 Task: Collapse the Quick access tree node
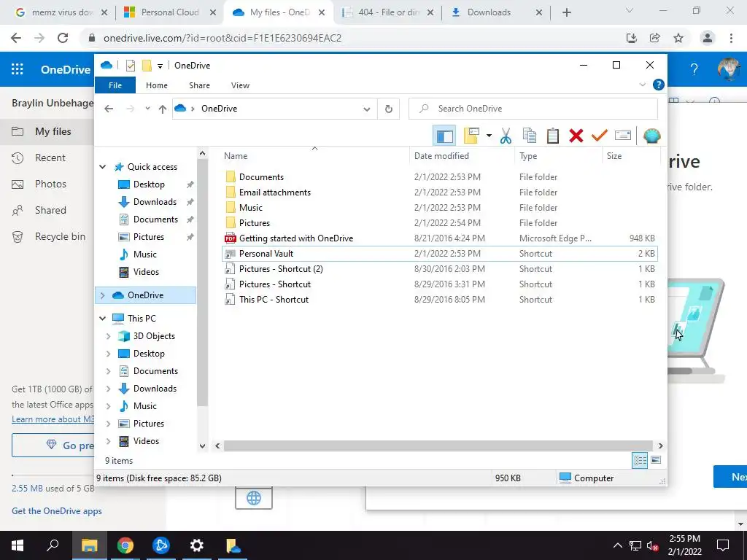(102, 167)
